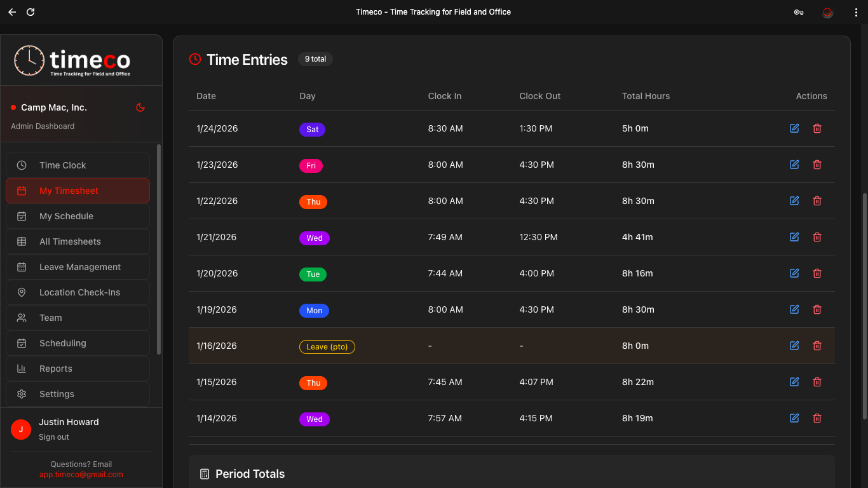The image size is (868, 488).
Task: Click the 7:44 AM clock-in cell
Action: coord(445,273)
